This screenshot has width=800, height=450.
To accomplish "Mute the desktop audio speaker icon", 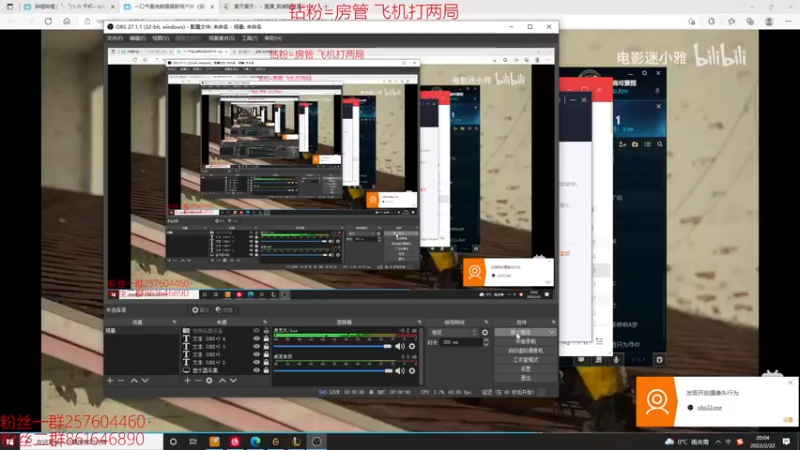I will pyautogui.click(x=399, y=371).
